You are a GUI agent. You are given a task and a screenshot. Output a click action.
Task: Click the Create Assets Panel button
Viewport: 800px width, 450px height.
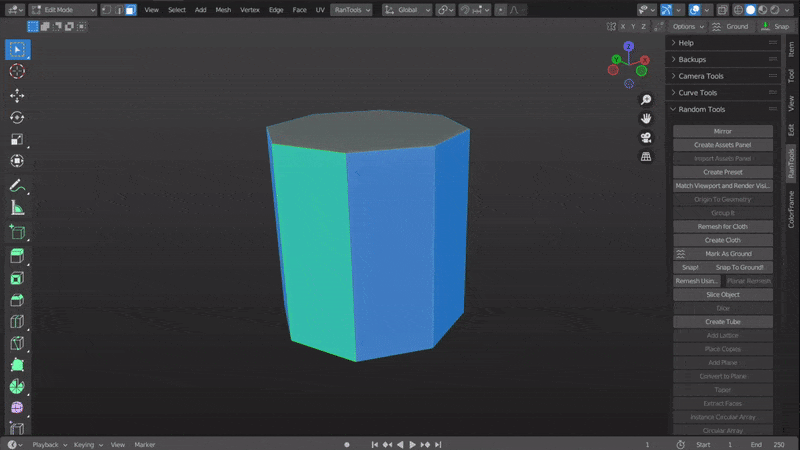coord(722,145)
